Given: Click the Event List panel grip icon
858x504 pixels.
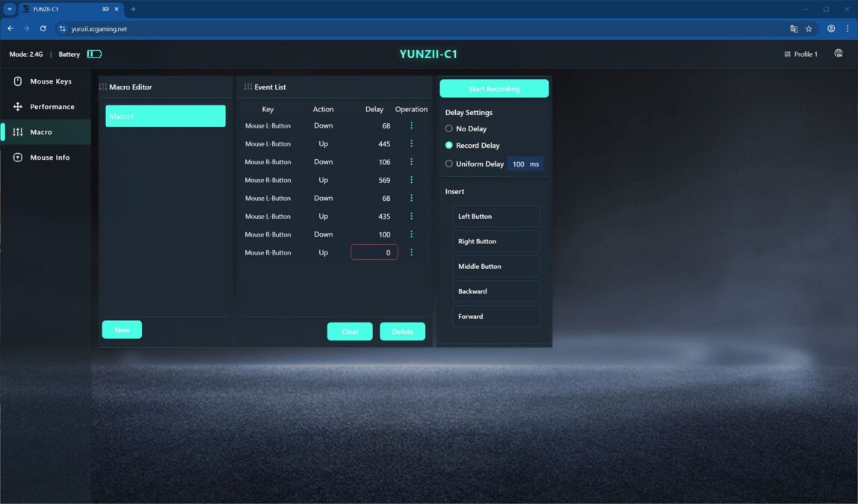Looking at the screenshot, I should tap(248, 87).
